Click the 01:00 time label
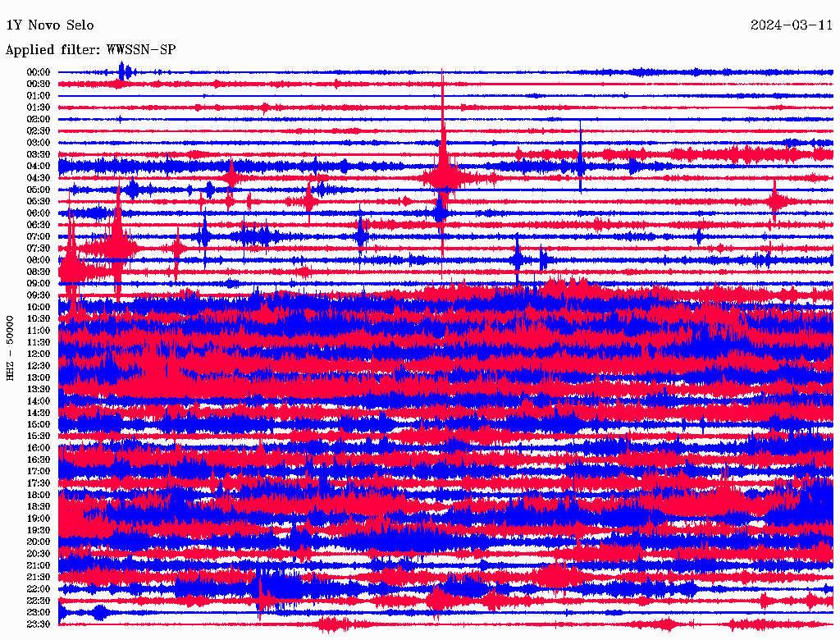Screen dimensions: 840x640 click(39, 95)
